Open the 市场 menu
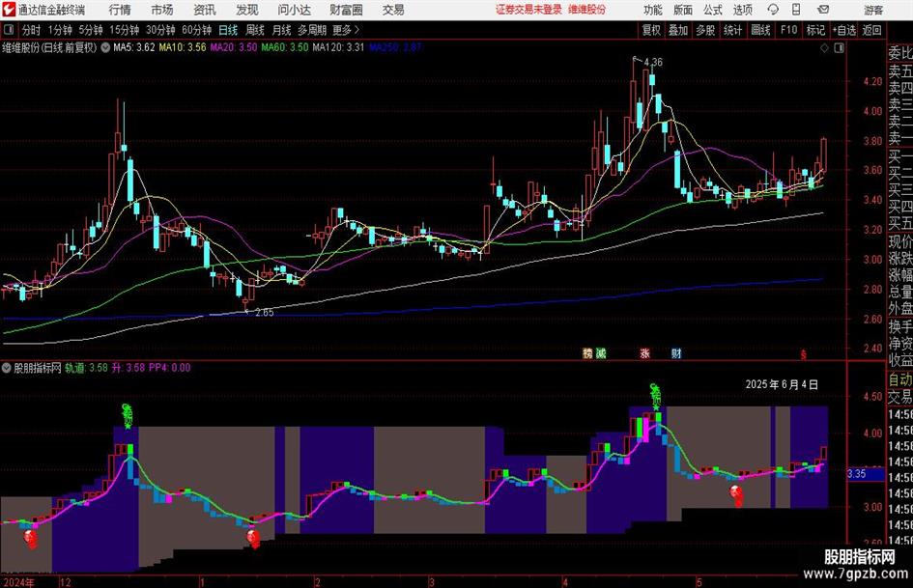This screenshot has height=588, width=913. [x=162, y=10]
